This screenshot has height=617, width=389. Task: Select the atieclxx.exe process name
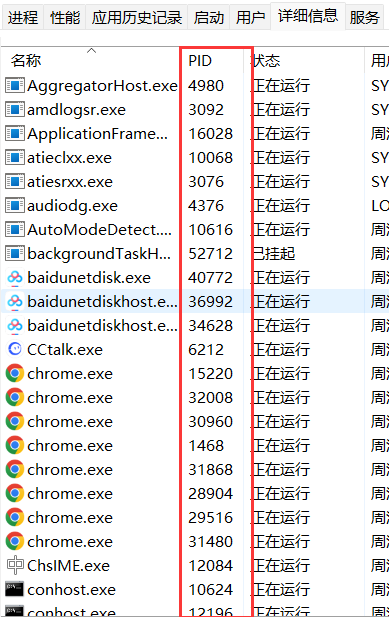click(69, 158)
